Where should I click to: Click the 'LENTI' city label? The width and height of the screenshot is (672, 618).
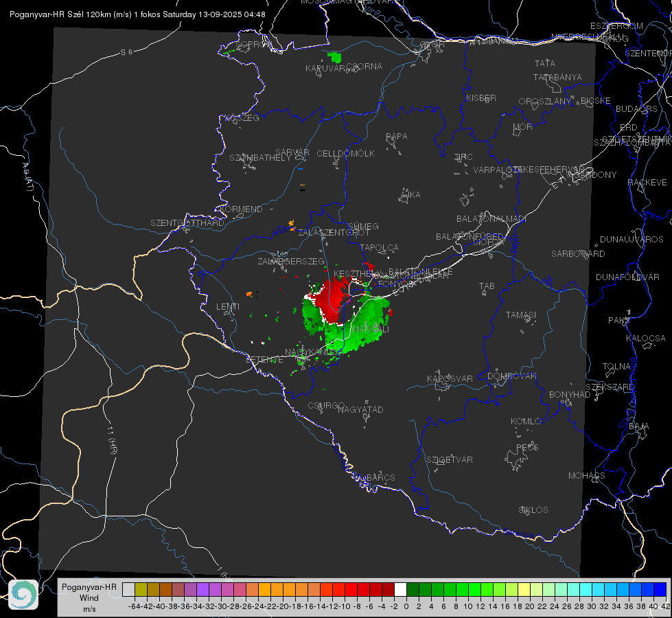228,307
